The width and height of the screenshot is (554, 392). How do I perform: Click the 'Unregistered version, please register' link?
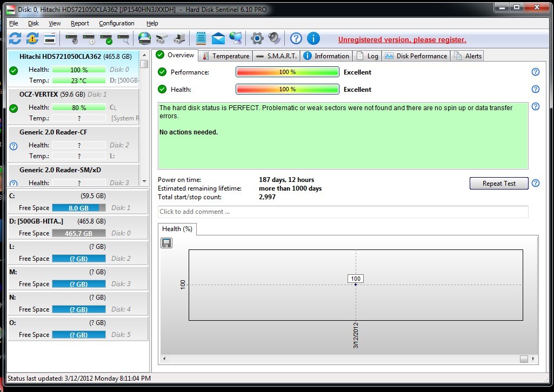[x=402, y=40]
